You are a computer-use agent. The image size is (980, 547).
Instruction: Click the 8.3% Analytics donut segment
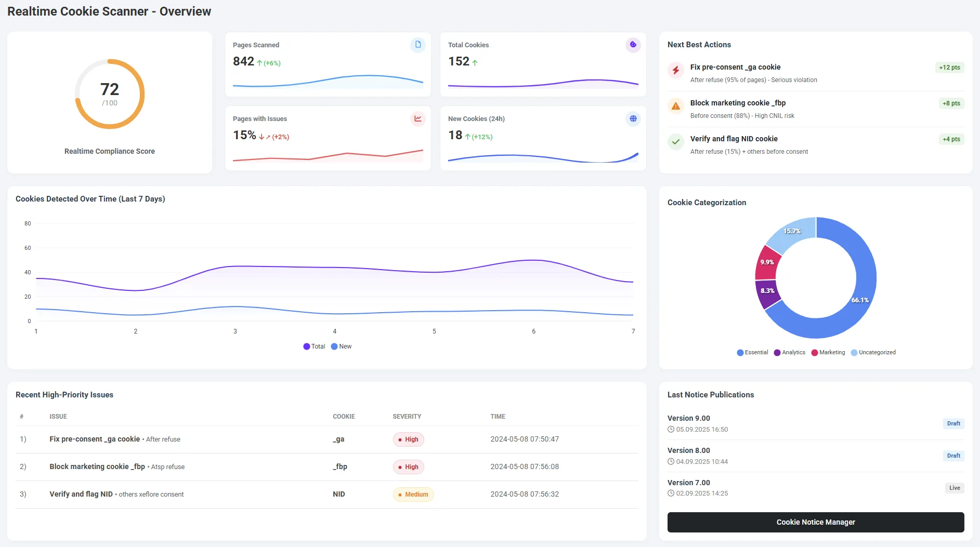(x=768, y=291)
